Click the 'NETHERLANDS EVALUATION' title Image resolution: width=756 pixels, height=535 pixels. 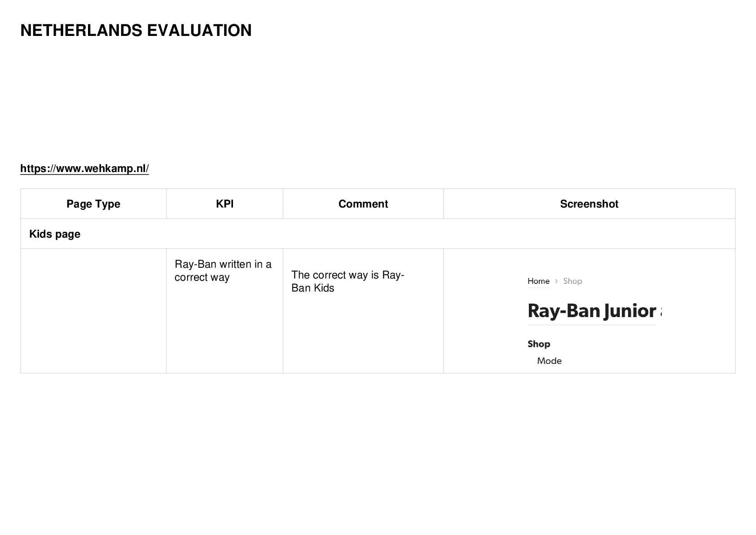point(136,31)
